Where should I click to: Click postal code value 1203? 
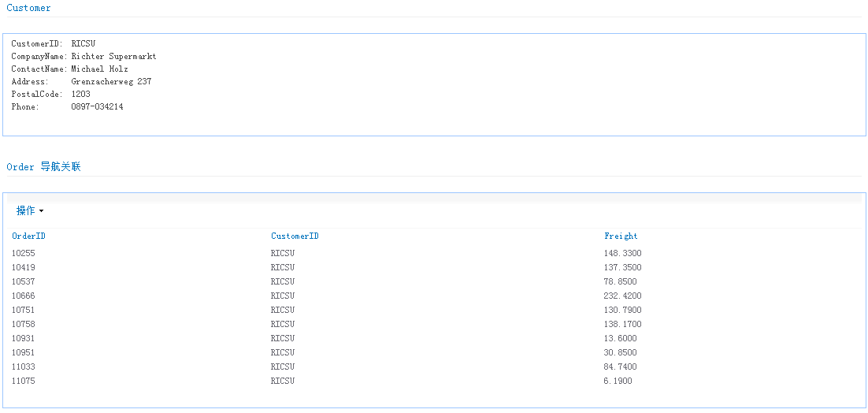tap(81, 94)
